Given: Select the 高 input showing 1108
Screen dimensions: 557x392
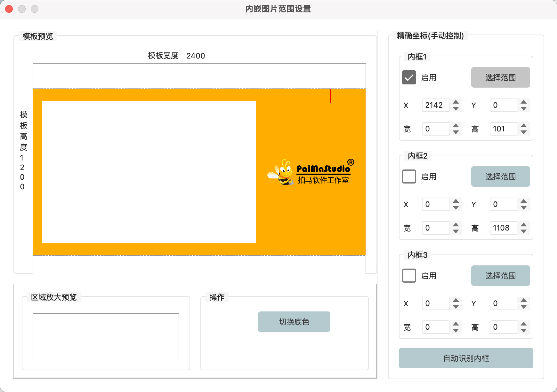Looking at the screenshot, I should pyautogui.click(x=503, y=228).
